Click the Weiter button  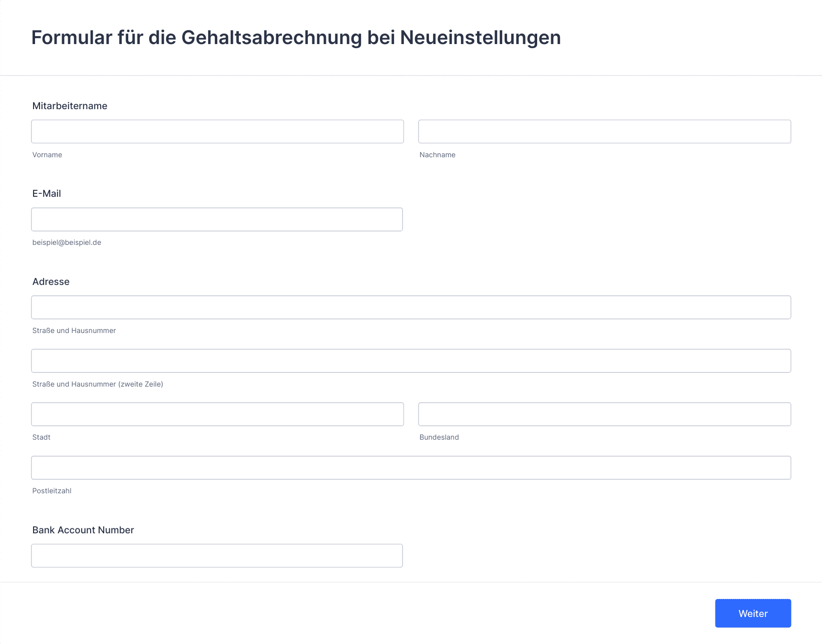pyautogui.click(x=753, y=613)
